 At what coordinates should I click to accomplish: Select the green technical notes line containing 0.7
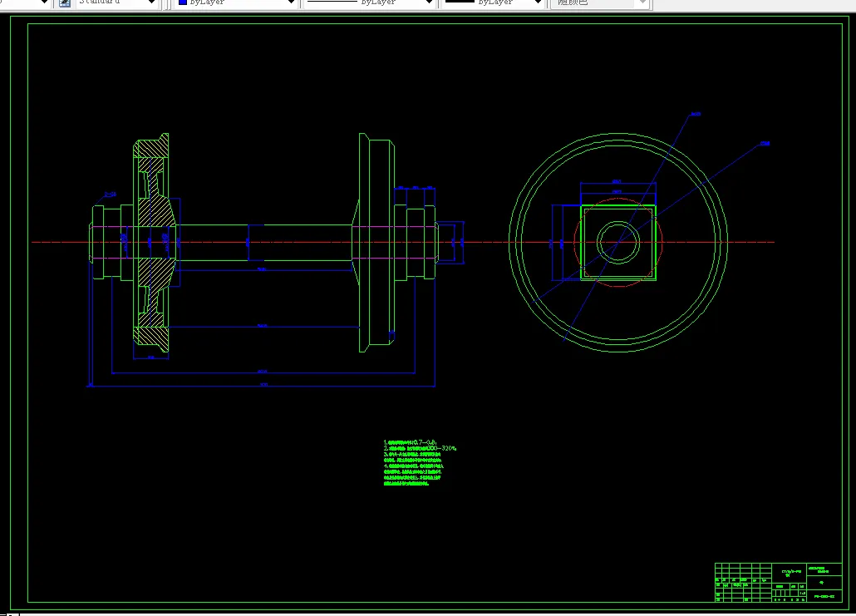point(410,442)
